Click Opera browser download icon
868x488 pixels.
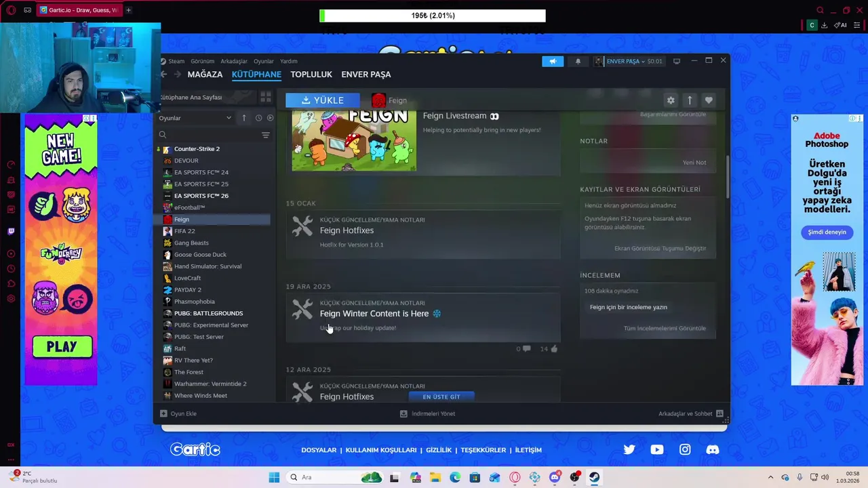click(x=824, y=25)
